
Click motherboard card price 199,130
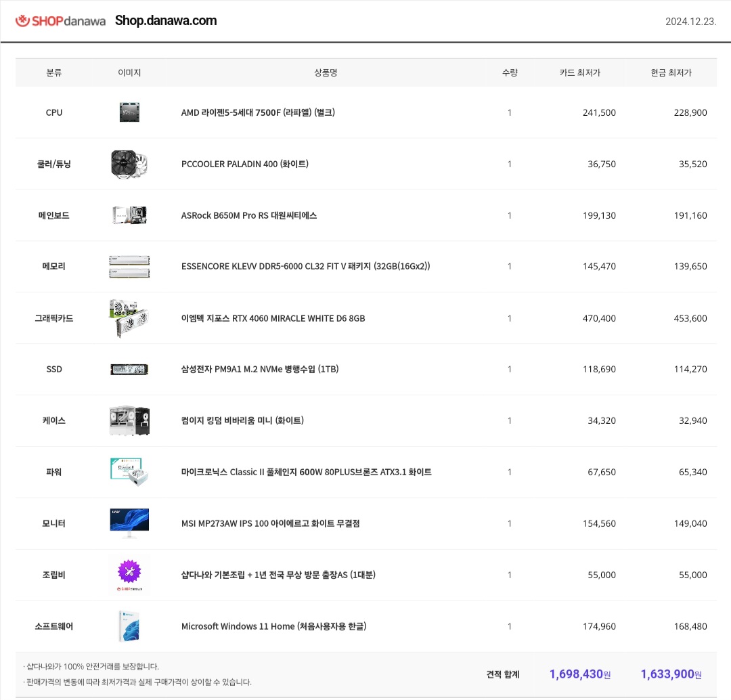pos(599,215)
